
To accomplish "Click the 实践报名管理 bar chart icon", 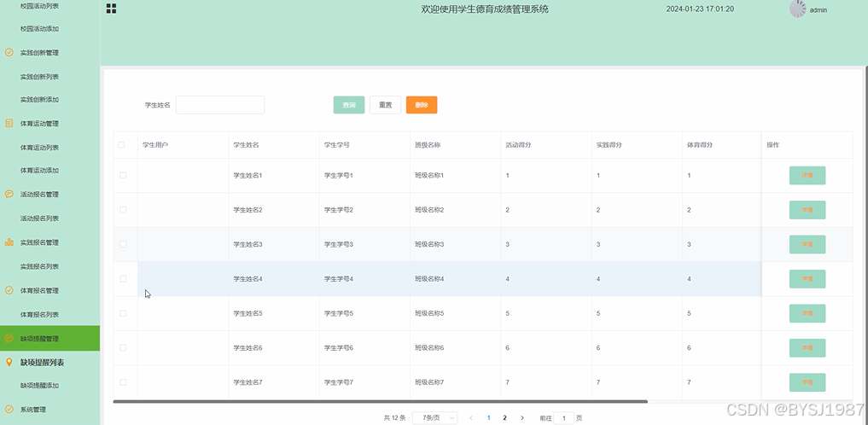I will point(9,242).
